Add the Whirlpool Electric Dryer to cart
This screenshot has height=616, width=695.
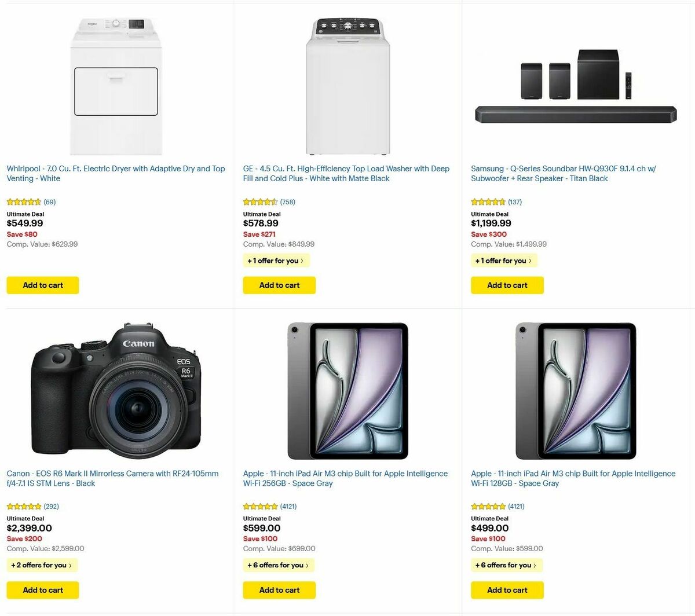42,285
